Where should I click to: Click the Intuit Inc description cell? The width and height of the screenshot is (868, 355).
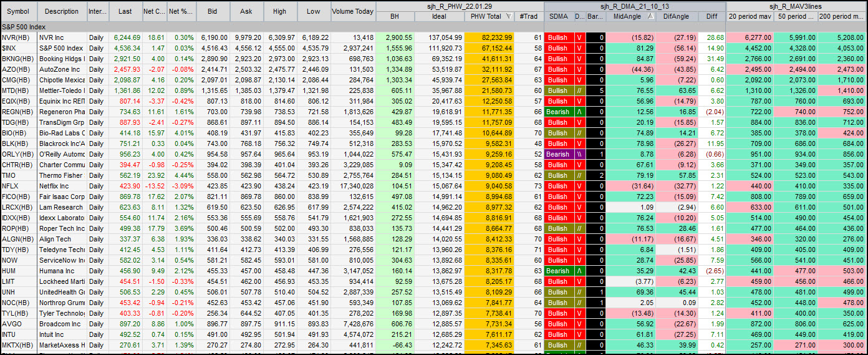pos(62,335)
